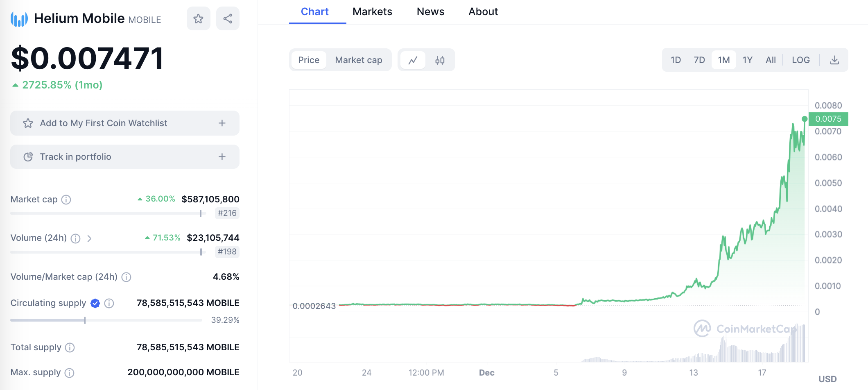Viewport: 868px width, 390px height.
Task: Switch to candlestick chart icon
Action: [440, 60]
